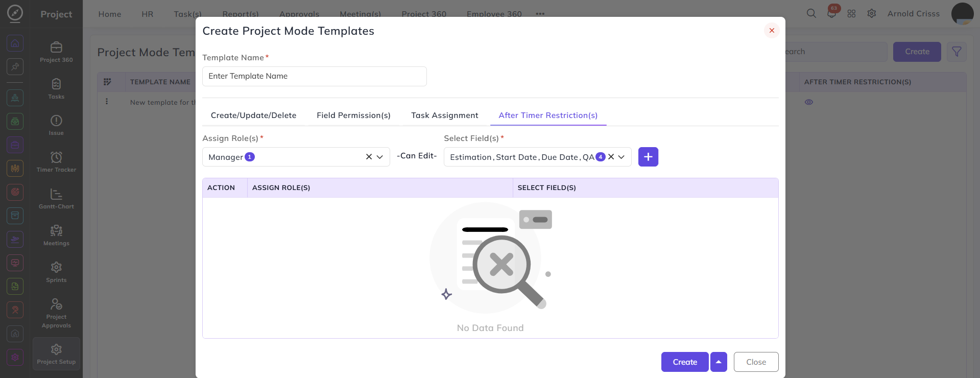This screenshot has width=980, height=378.
Task: Clear the selected fields in Select Field(s)
Action: [x=611, y=157]
